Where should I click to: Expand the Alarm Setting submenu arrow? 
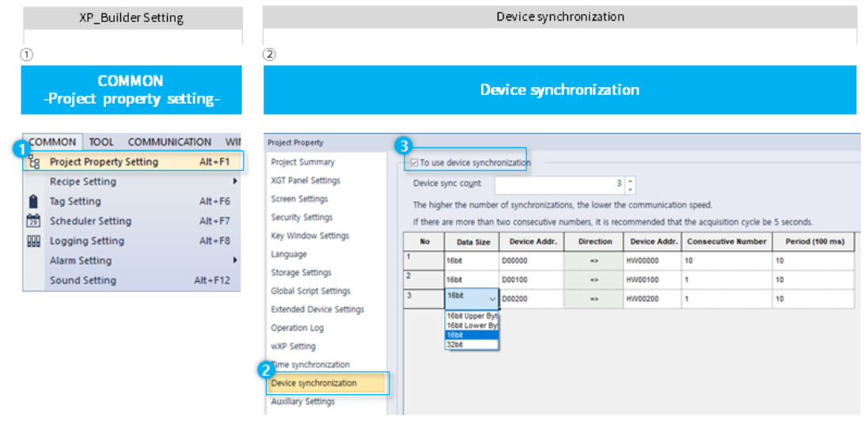point(235,260)
